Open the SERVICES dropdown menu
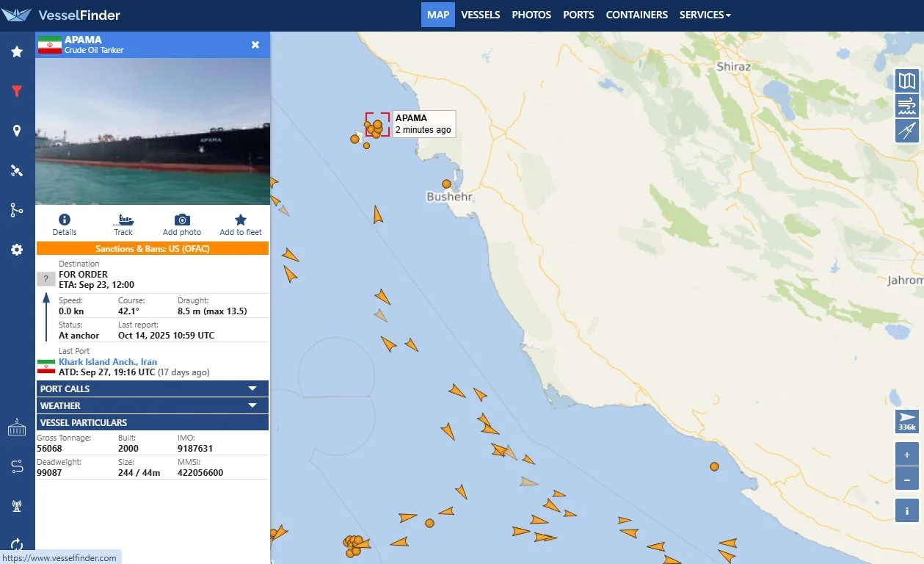924x564 pixels. pyautogui.click(x=705, y=15)
